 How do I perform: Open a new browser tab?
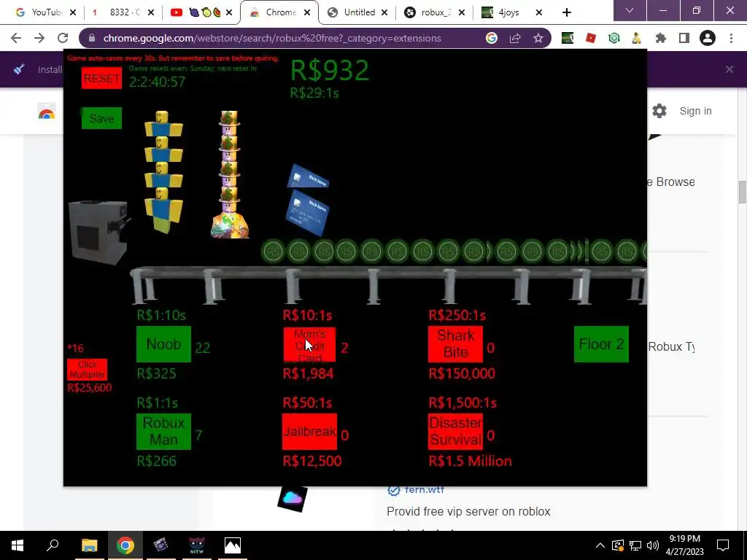566,12
